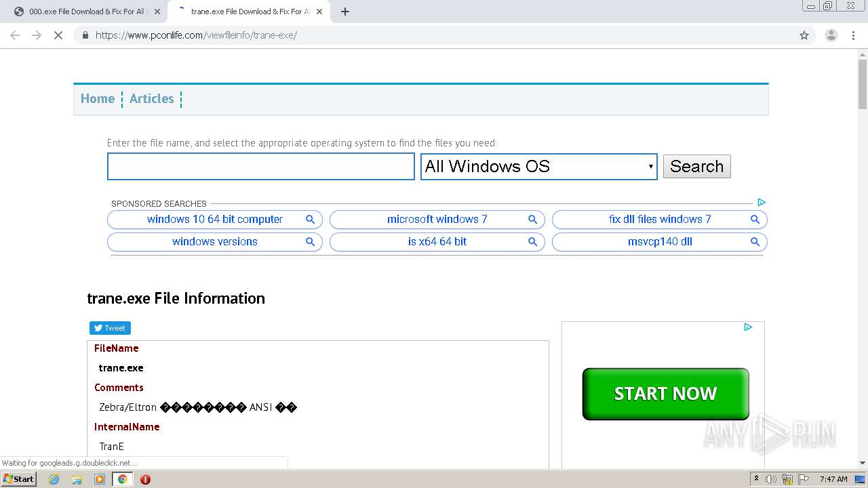The height and width of the screenshot is (488, 868).
Task: Select the TranE internal name value
Action: click(111, 447)
